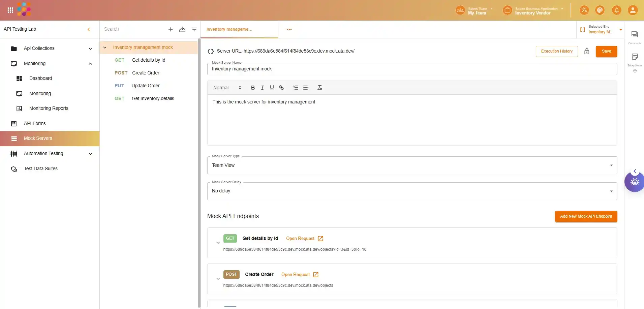The width and height of the screenshot is (644, 309).
Task: Open the Comments panel icon
Action: coord(635,35)
